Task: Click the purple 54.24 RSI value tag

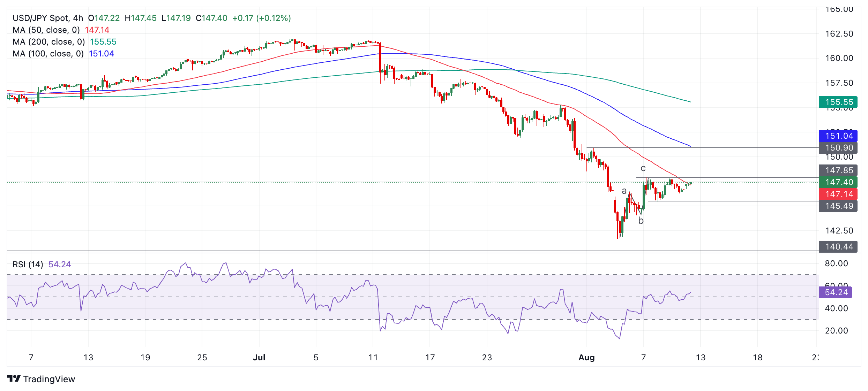Action: click(x=836, y=292)
